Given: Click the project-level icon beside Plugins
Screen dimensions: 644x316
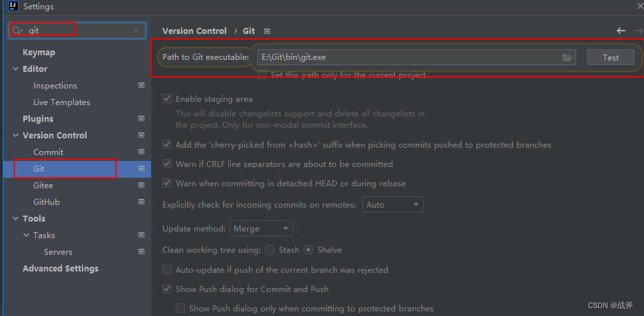Looking at the screenshot, I should point(141,119).
